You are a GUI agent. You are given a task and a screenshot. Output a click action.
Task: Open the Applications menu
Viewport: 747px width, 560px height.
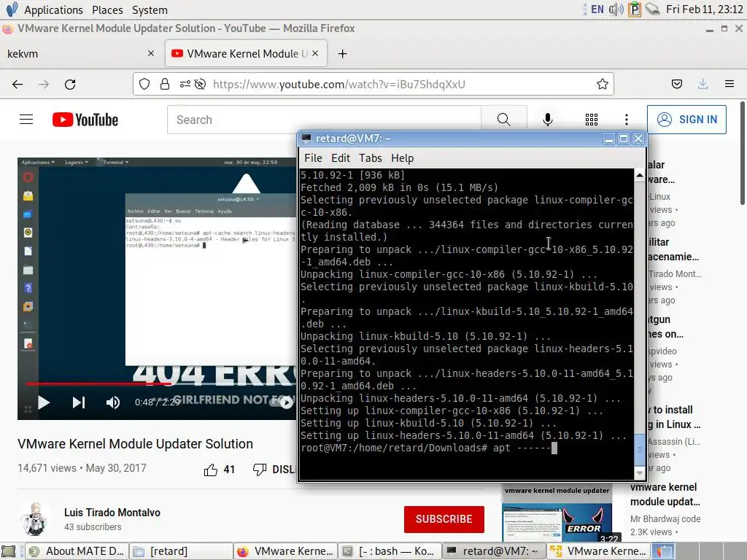[53, 10]
